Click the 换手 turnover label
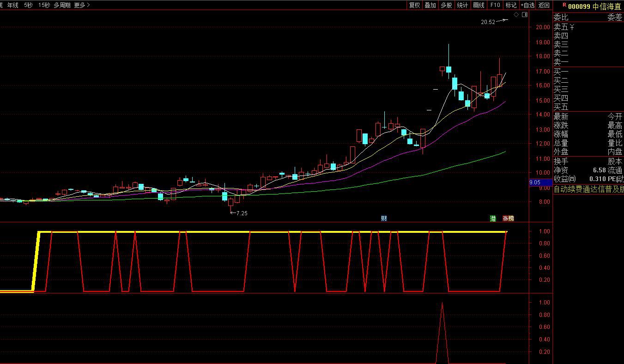624x364 pixels. tap(561, 162)
